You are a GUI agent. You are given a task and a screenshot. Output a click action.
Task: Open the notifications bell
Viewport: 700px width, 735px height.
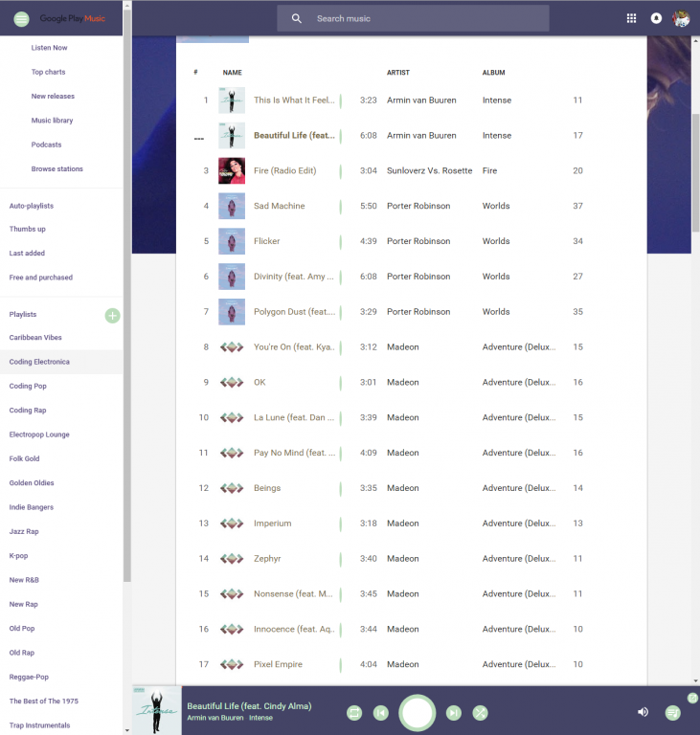656,18
